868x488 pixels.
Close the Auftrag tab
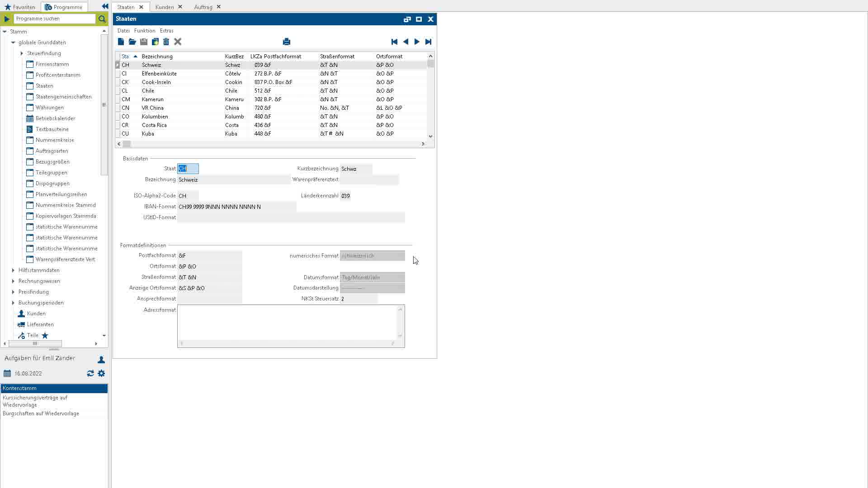tap(219, 7)
